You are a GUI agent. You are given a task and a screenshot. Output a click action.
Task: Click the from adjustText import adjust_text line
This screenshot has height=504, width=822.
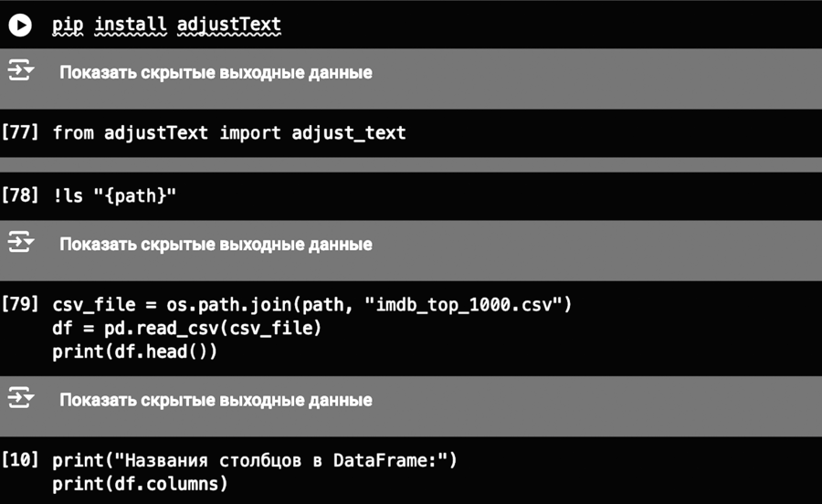[x=228, y=133]
